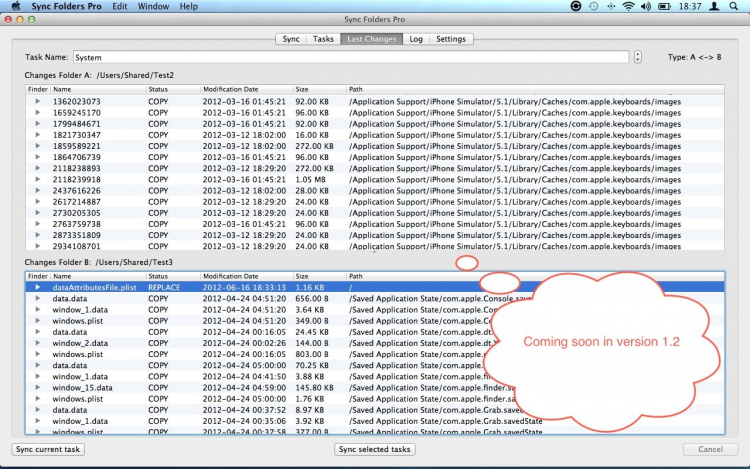Select the REPLACE status cell
Viewport: 750px width, 469px height.
[x=164, y=287]
